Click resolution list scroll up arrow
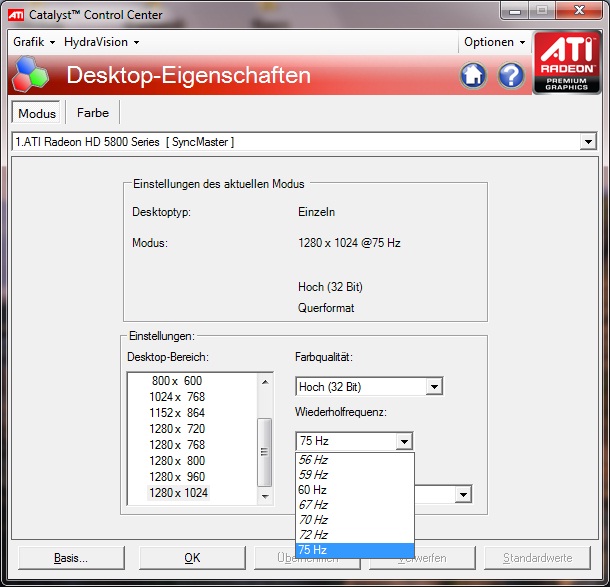The height and width of the screenshot is (587, 610). pos(265,382)
